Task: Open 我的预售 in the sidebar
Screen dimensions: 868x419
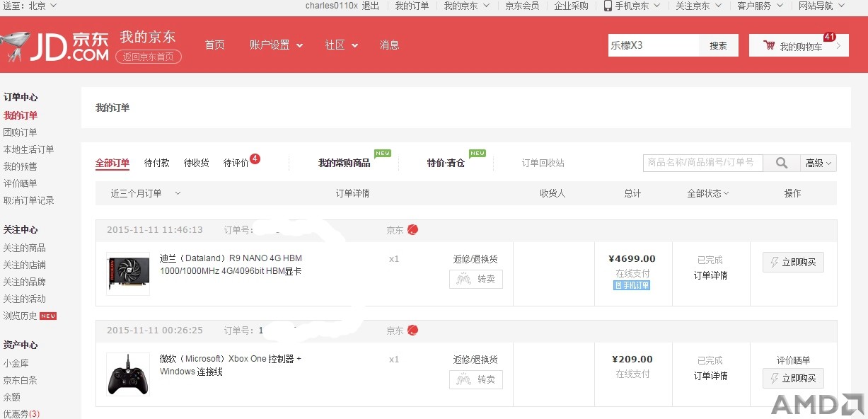Action: click(x=20, y=166)
